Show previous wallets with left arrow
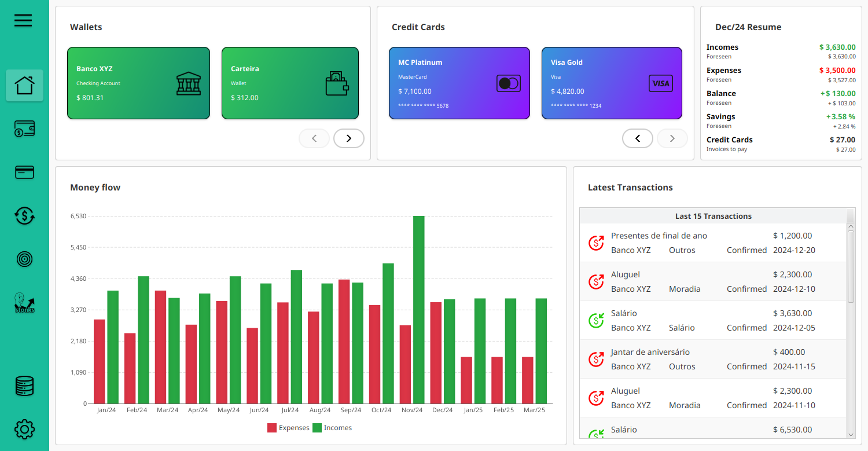The image size is (868, 451). pyautogui.click(x=314, y=138)
